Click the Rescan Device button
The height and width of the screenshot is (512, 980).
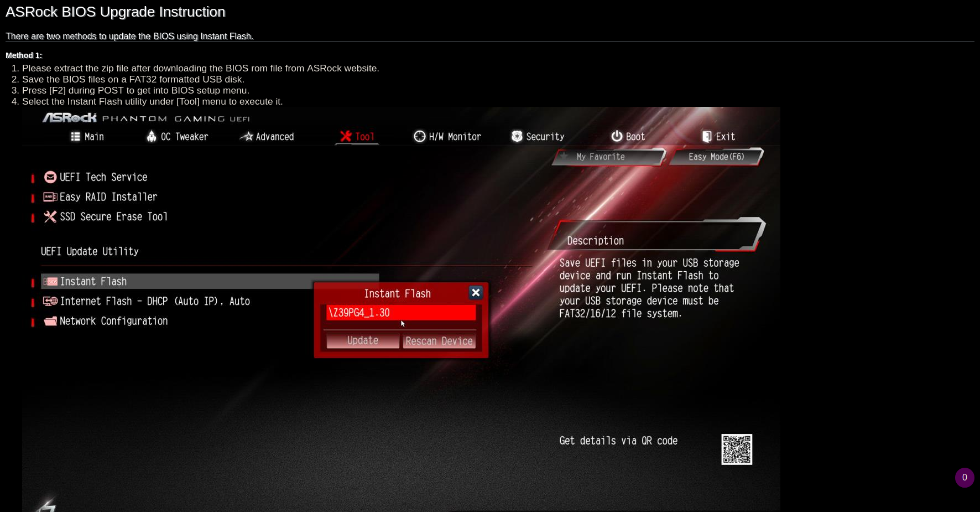pos(439,342)
